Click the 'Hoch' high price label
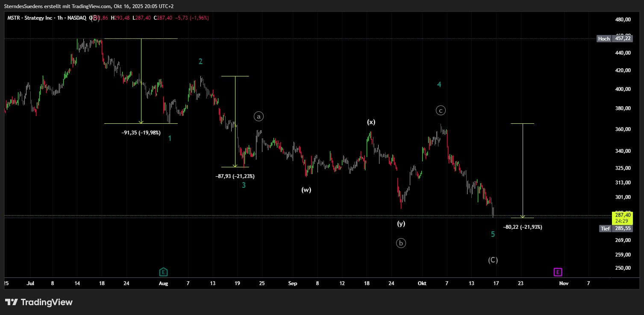 pos(604,39)
